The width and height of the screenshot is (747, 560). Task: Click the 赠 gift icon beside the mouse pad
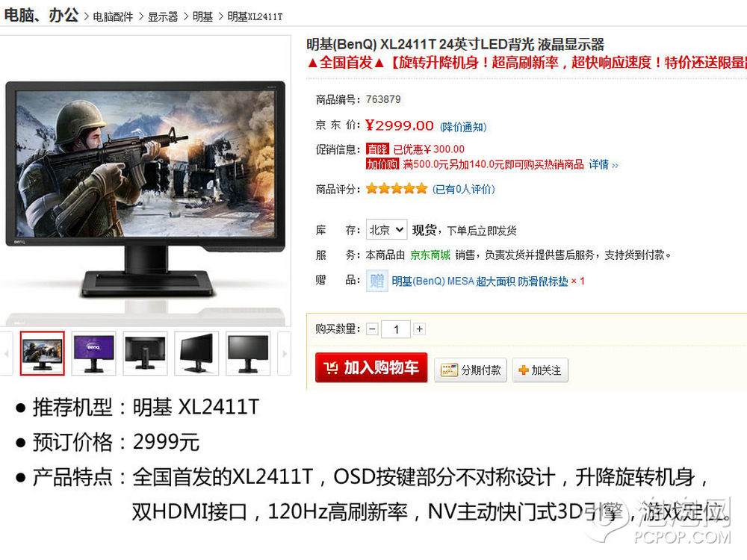(x=376, y=281)
